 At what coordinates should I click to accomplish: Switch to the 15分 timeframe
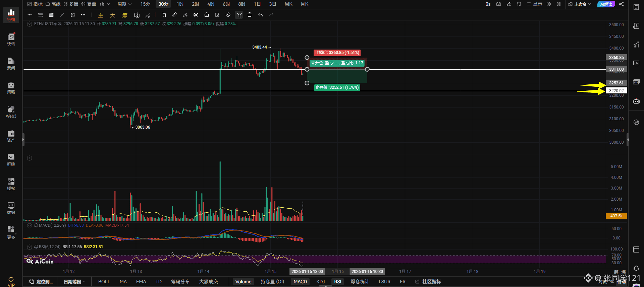pyautogui.click(x=145, y=4)
